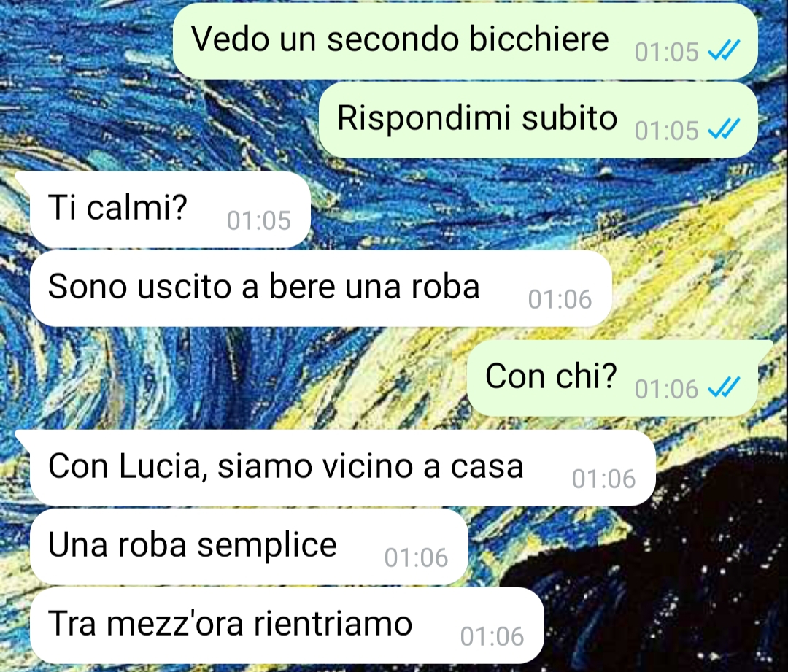The width and height of the screenshot is (788, 672).
Task: Tap 01:06 timestamp on 'Tra mezz'ora rientriamo'
Action: click(x=492, y=637)
